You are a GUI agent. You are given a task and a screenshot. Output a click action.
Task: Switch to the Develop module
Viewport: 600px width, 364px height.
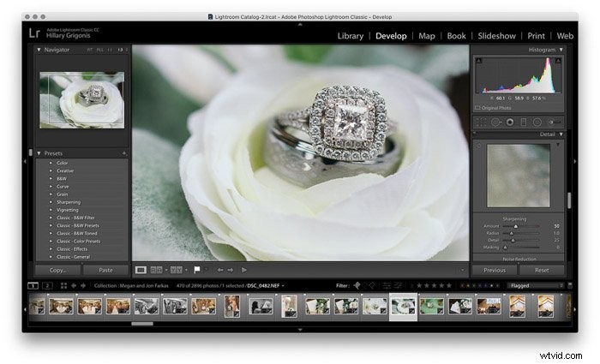pos(391,36)
